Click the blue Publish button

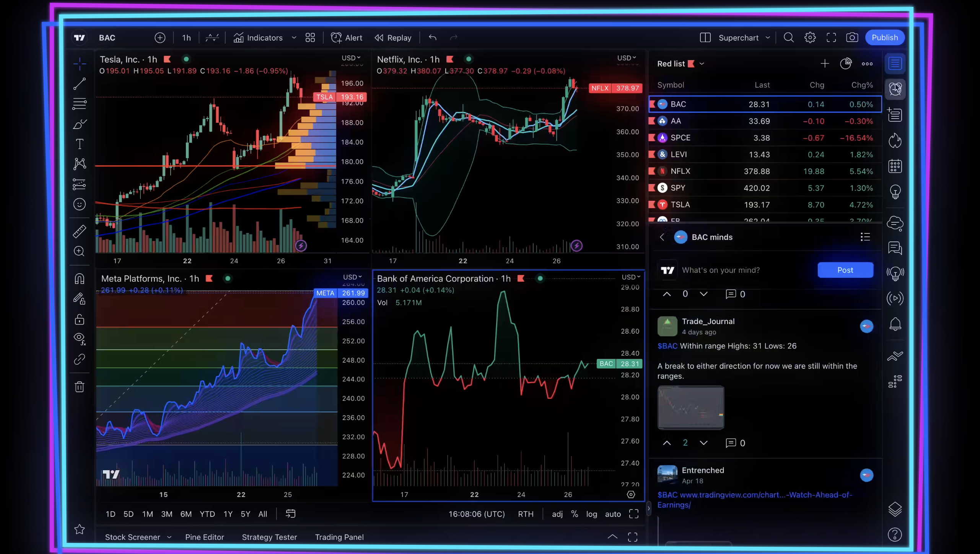coord(884,37)
